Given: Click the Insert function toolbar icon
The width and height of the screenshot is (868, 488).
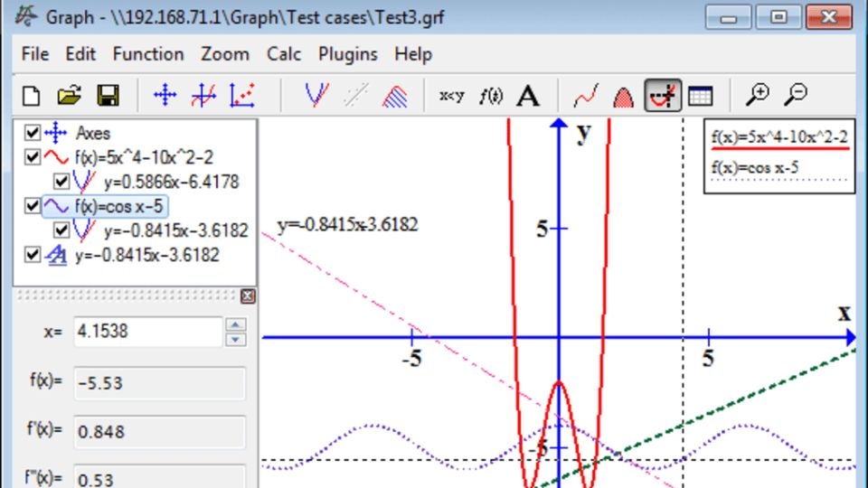Looking at the screenshot, I should [203, 96].
